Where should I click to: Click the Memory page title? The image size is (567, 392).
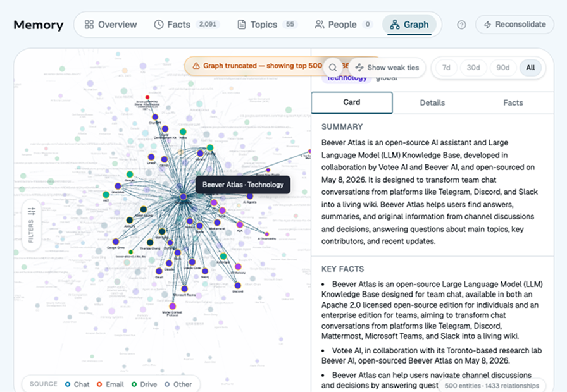[x=39, y=25]
